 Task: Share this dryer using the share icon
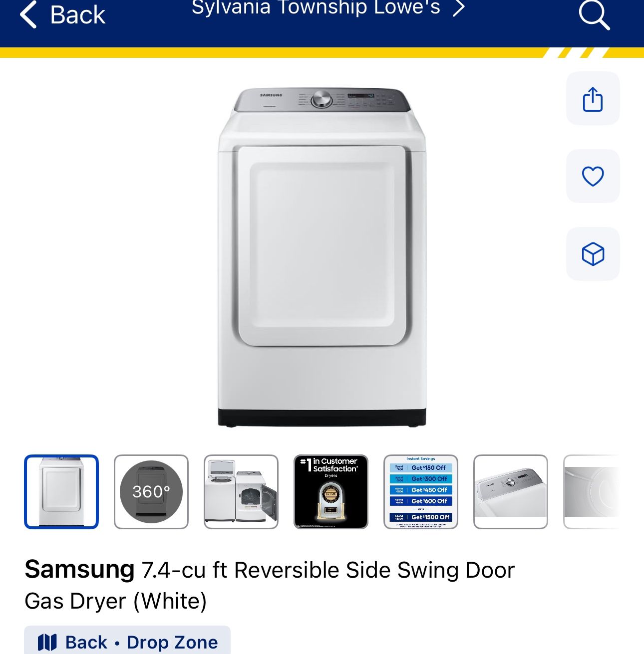point(593,98)
